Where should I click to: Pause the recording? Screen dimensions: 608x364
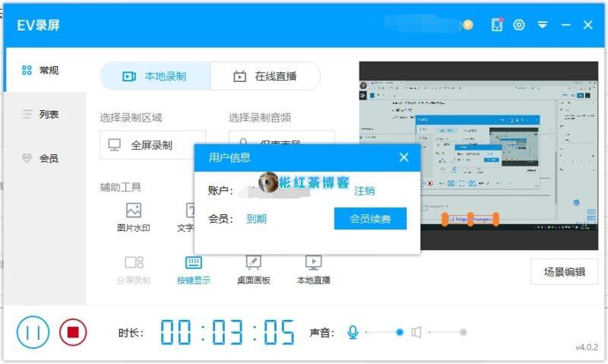(x=33, y=332)
